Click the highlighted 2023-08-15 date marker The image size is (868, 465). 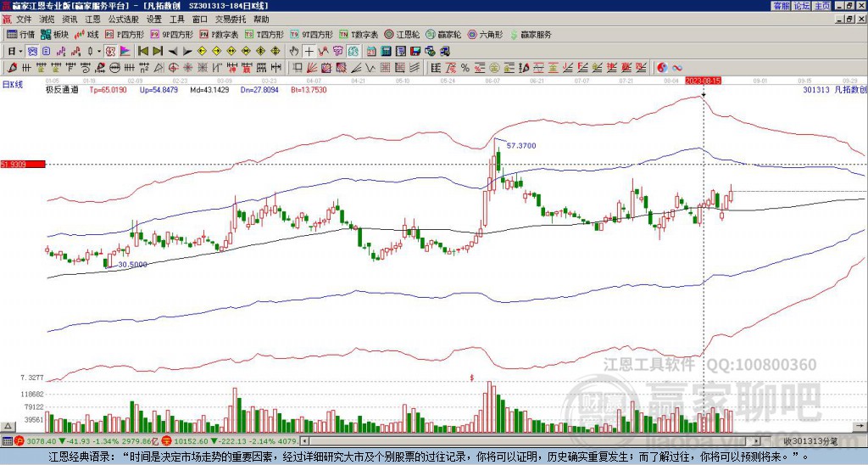[703, 81]
